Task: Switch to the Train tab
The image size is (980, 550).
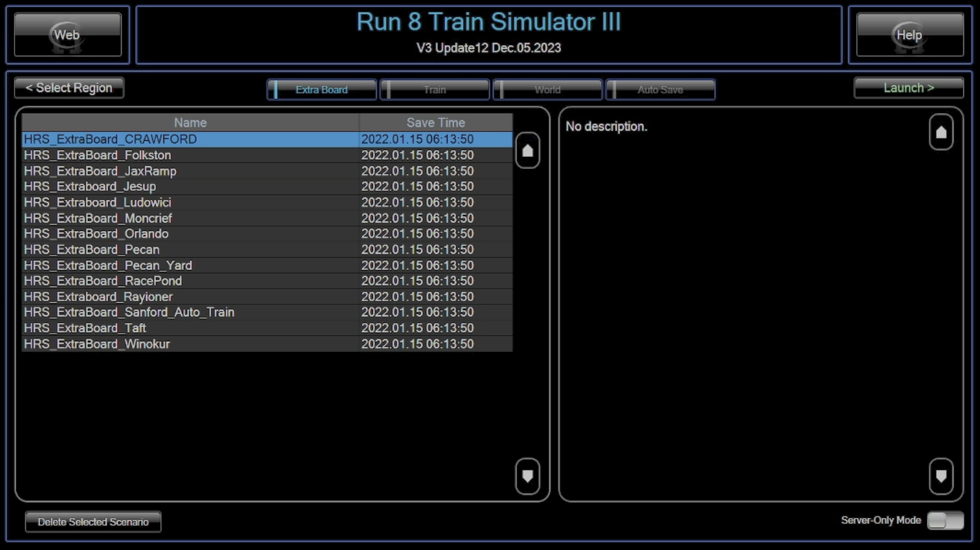Action: 435,89
